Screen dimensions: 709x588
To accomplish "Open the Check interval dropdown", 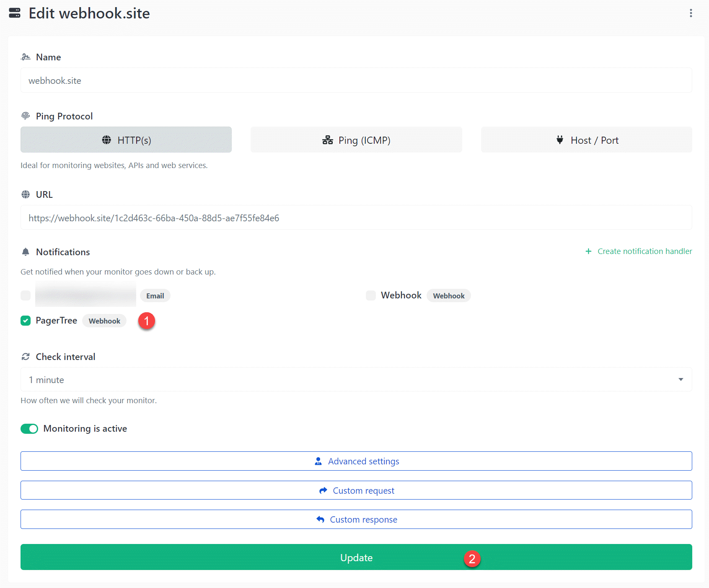I will (x=356, y=380).
